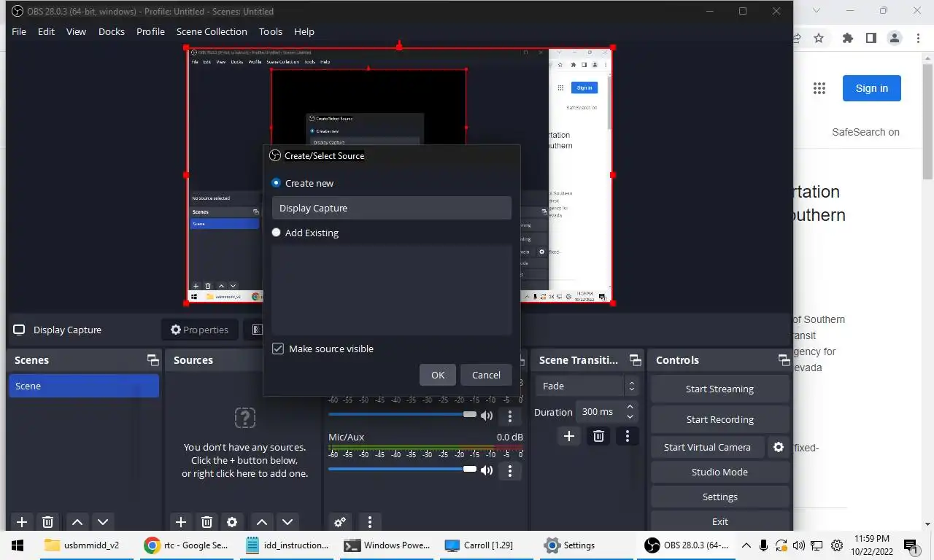Image resolution: width=934 pixels, height=560 pixels.
Task: Open the Scene Collection menu
Action: tap(212, 31)
